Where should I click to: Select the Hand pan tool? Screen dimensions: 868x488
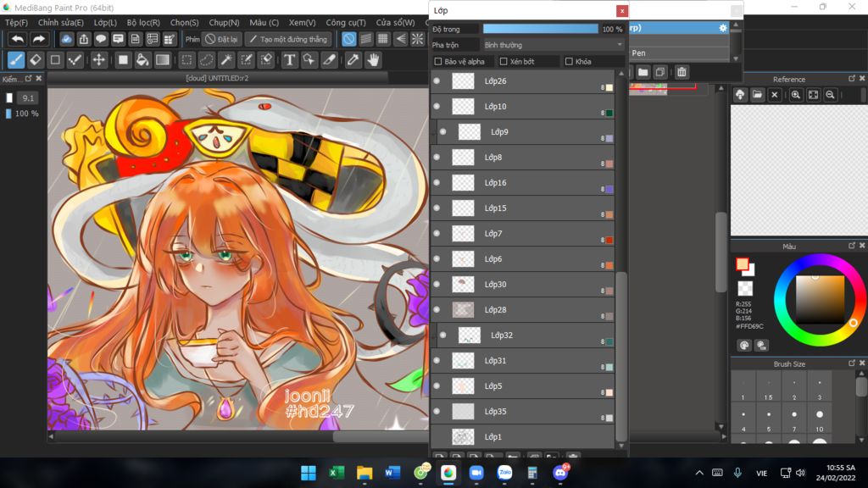pos(374,60)
